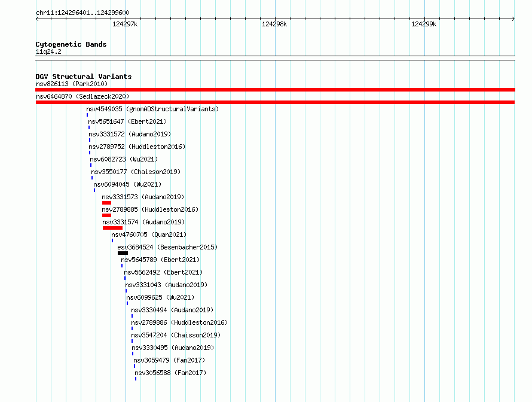Open nsv2789885 (Huddleston2016) variant
This screenshot has height=402, width=532.
(x=150, y=209)
